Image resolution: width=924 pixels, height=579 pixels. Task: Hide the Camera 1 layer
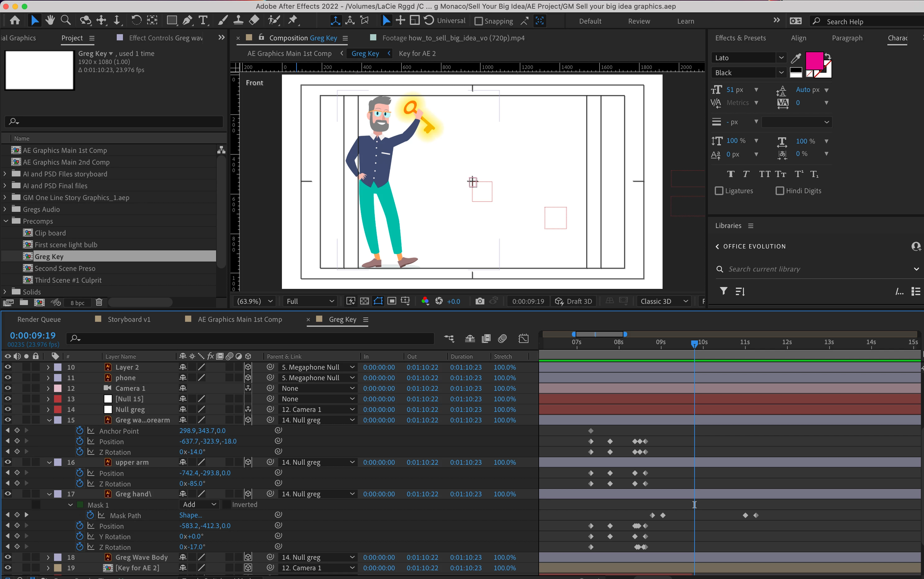point(8,388)
